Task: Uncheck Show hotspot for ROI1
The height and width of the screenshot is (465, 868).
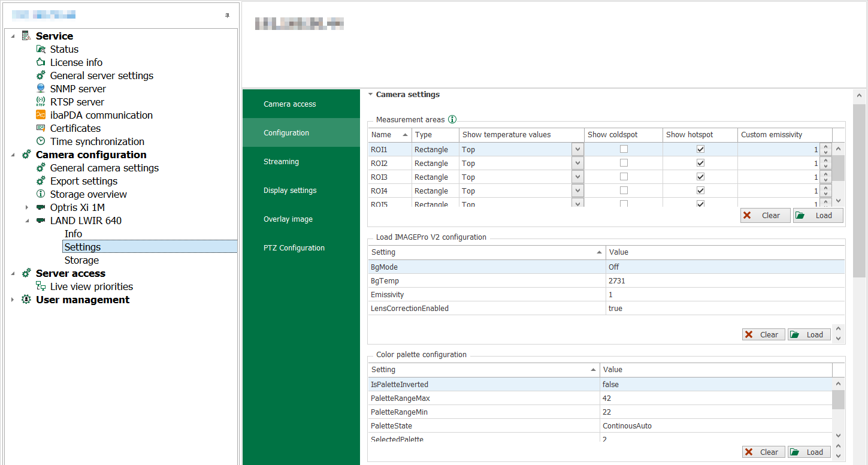Action: 700,149
